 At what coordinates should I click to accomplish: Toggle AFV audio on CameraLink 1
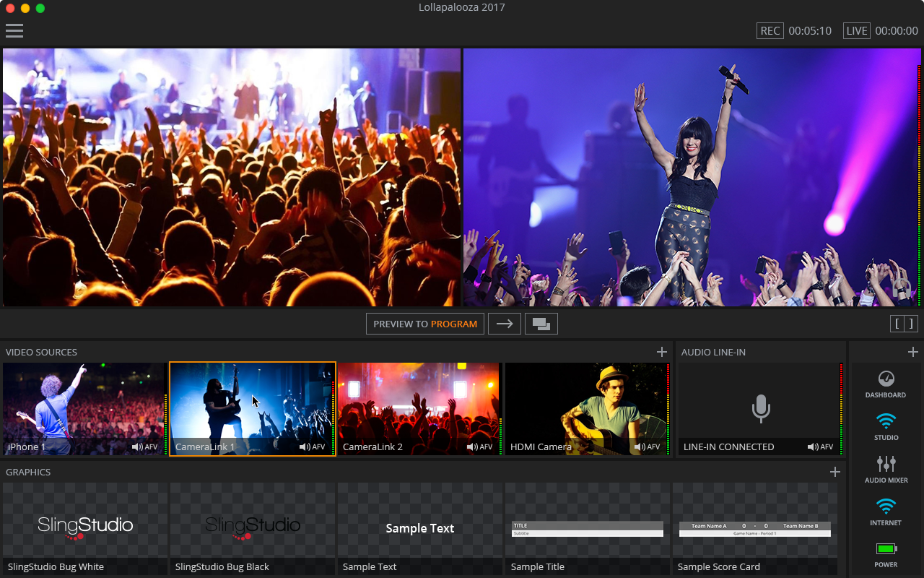tap(312, 447)
